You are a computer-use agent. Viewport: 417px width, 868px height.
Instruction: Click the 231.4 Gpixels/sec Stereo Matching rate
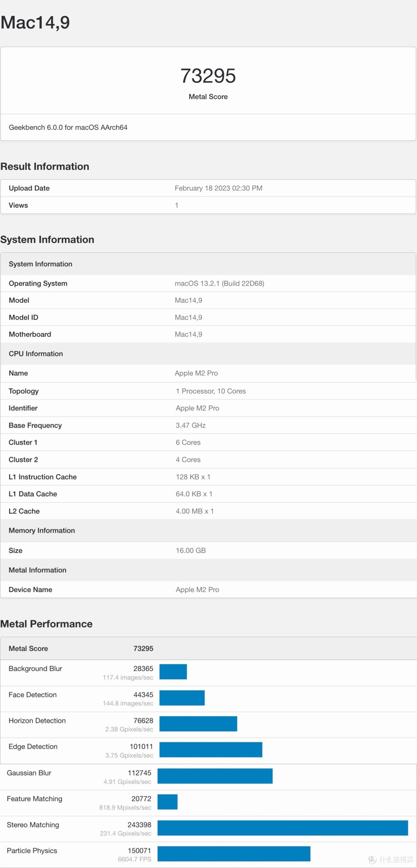(125, 833)
